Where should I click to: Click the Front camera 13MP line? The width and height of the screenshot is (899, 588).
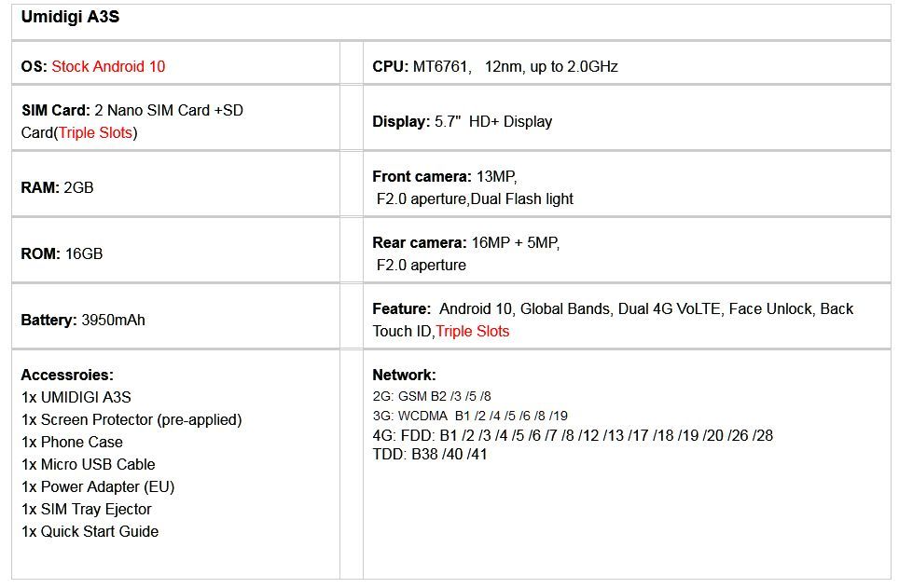[444, 176]
